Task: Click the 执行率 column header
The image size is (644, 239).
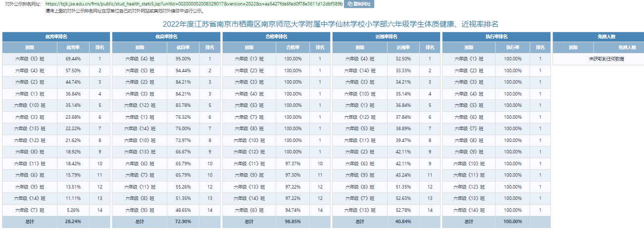Action: pyautogui.click(x=512, y=48)
